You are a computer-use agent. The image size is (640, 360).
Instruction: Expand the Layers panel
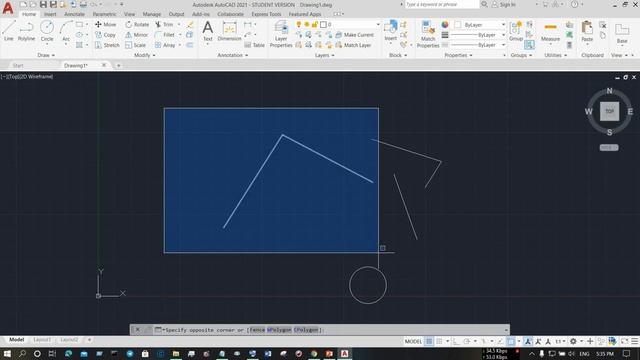pyautogui.click(x=324, y=55)
